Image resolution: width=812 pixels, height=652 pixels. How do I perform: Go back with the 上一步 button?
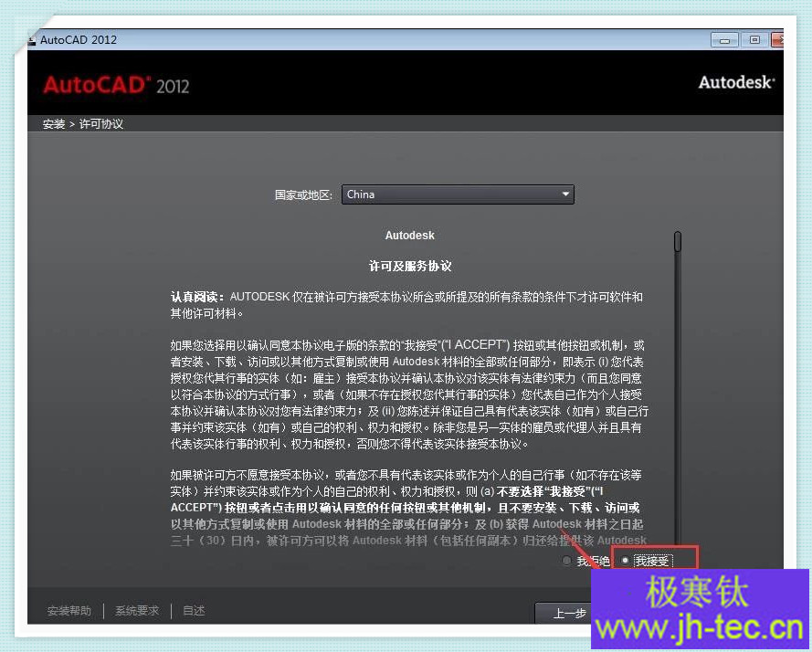(x=564, y=613)
